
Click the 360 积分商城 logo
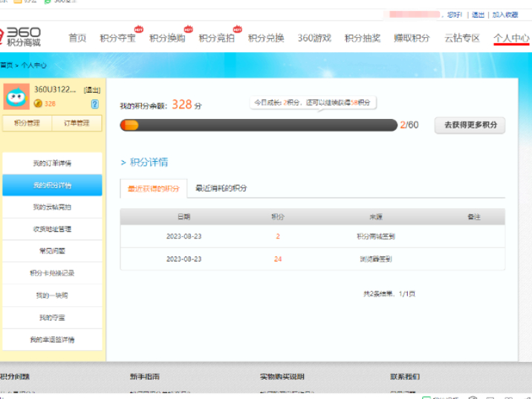point(20,36)
